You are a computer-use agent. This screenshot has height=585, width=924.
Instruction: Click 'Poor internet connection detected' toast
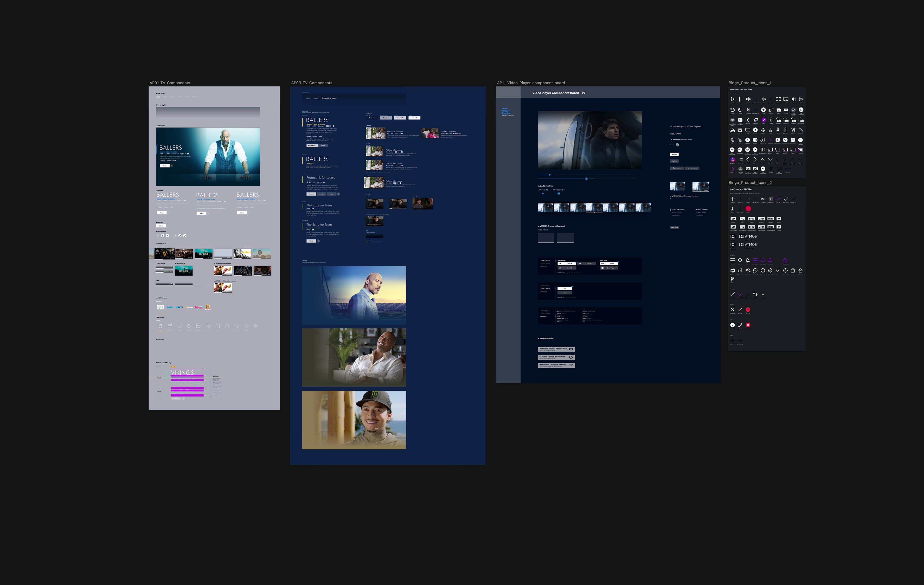(556, 365)
